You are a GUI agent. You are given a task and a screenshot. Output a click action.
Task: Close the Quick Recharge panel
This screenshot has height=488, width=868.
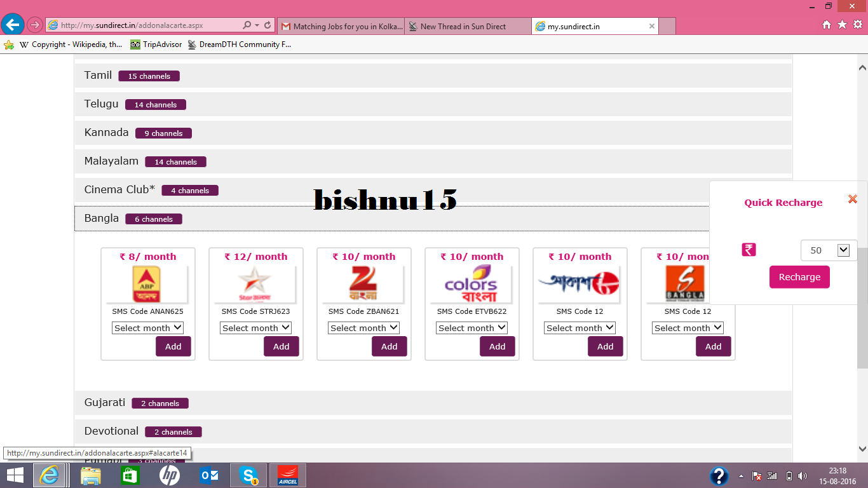pos(853,199)
